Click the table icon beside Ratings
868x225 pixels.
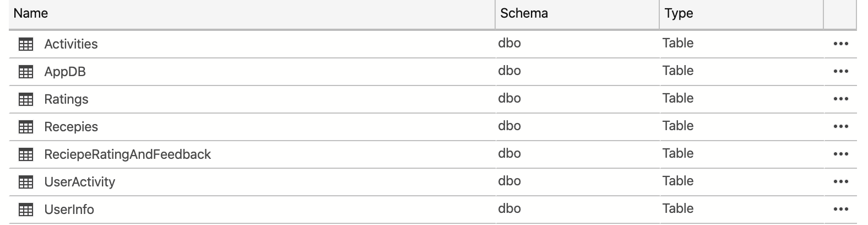[26, 99]
